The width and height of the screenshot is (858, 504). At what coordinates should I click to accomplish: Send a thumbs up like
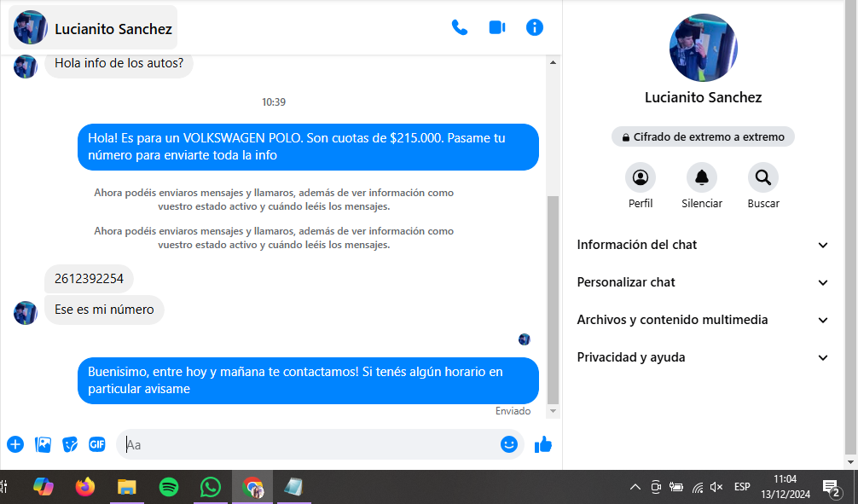click(x=542, y=444)
